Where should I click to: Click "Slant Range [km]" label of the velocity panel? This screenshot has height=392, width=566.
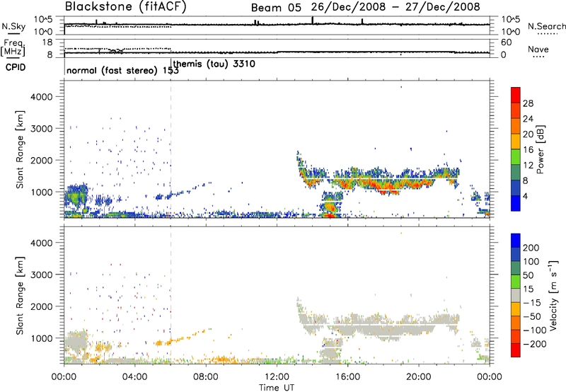(x=20, y=296)
